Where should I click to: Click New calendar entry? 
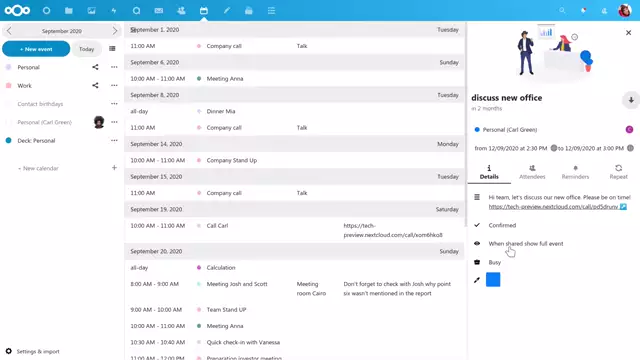click(38, 168)
